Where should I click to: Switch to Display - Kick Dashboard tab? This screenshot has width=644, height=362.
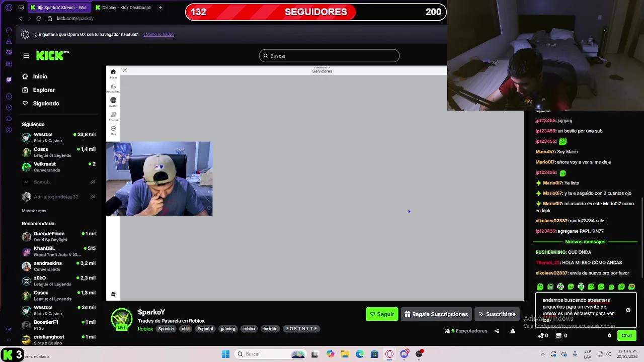point(123,8)
